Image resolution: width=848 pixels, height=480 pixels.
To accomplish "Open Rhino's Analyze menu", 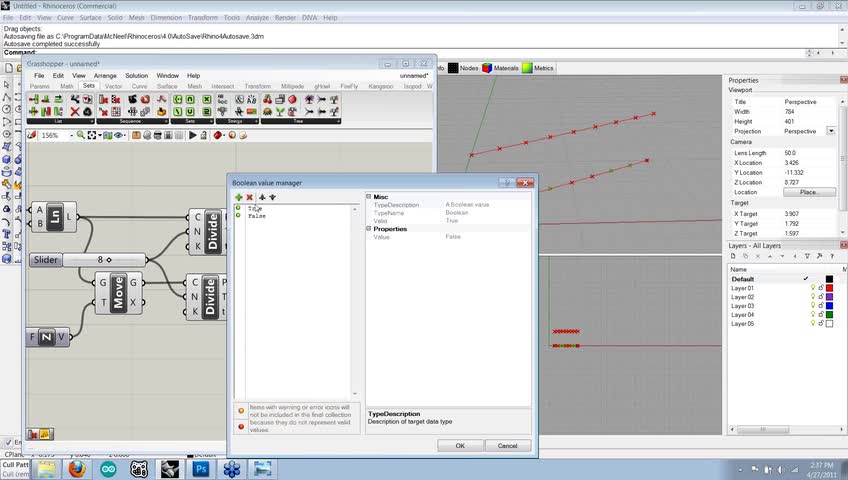I will (257, 17).
